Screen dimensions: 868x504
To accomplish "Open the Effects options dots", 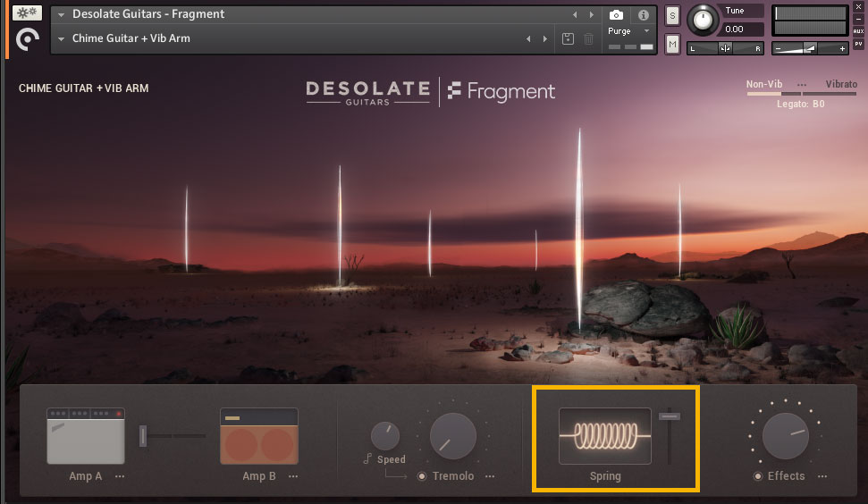I will click(822, 476).
